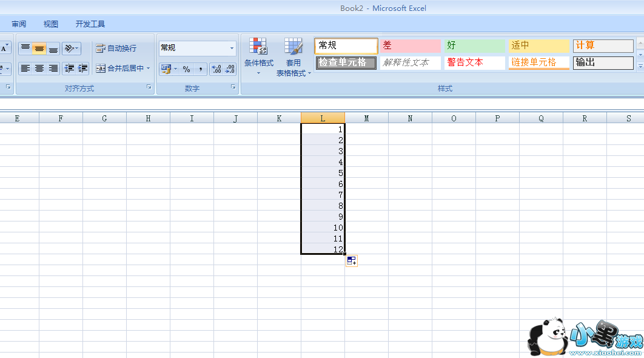The height and width of the screenshot is (358, 644).
Task: Click the comma style number icon
Action: tap(200, 69)
